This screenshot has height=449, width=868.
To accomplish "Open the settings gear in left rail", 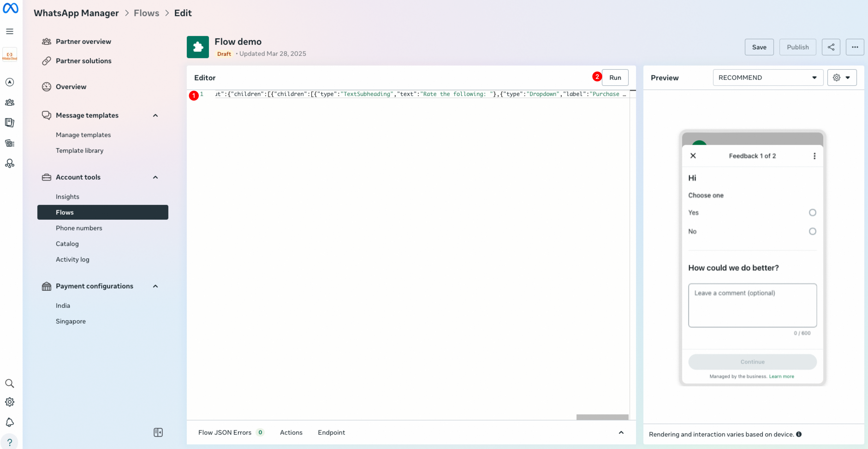I will 10,402.
